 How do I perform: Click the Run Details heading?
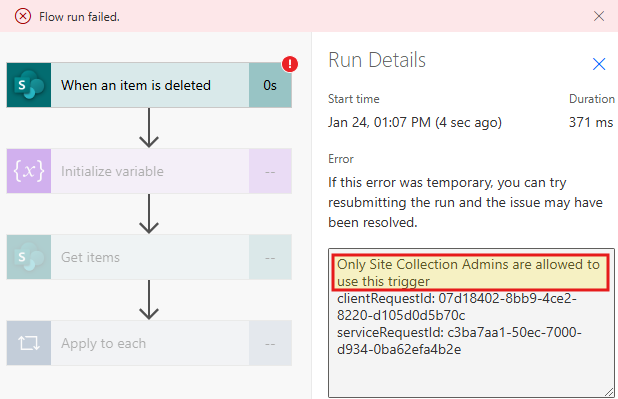377,60
